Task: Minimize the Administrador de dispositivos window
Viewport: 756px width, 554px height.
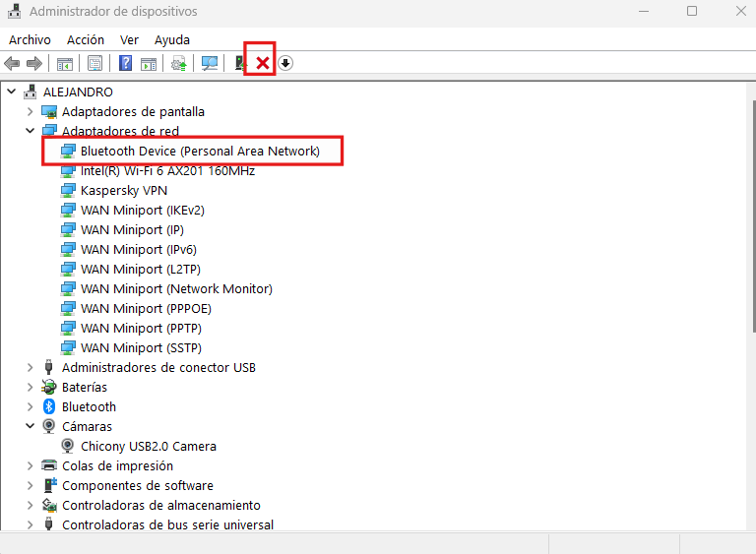Action: click(x=644, y=11)
